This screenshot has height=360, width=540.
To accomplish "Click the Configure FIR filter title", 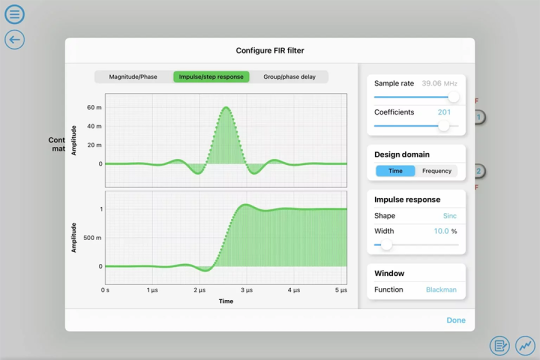I will tap(270, 51).
